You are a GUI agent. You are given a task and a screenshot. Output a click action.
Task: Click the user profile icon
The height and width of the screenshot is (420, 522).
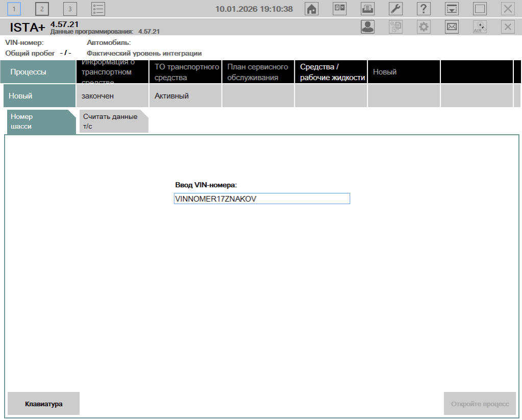(367, 27)
